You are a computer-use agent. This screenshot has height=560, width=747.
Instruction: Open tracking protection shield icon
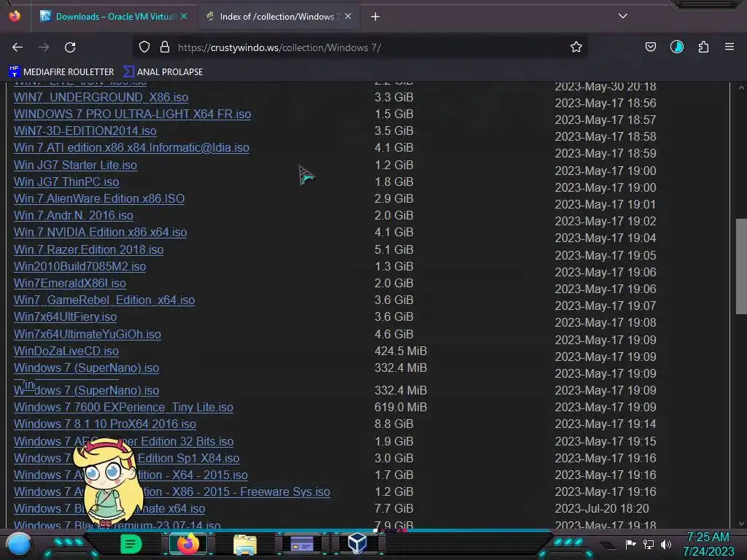point(144,47)
